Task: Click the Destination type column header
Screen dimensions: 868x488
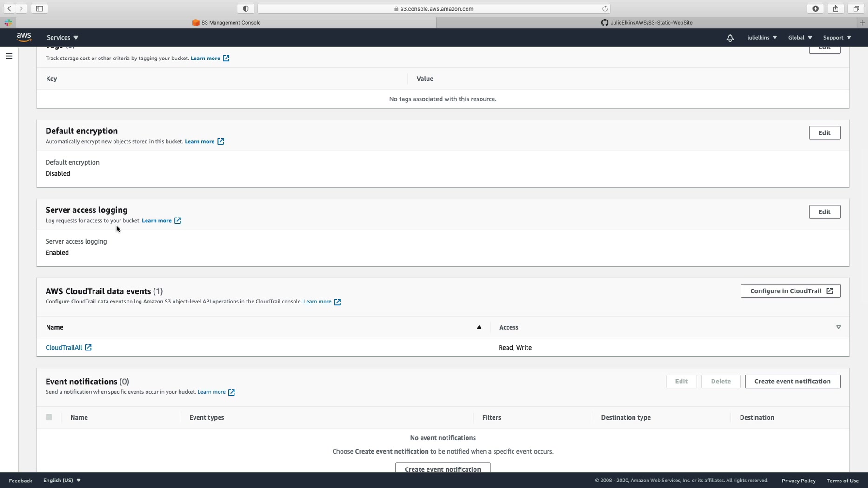Action: pos(626,417)
